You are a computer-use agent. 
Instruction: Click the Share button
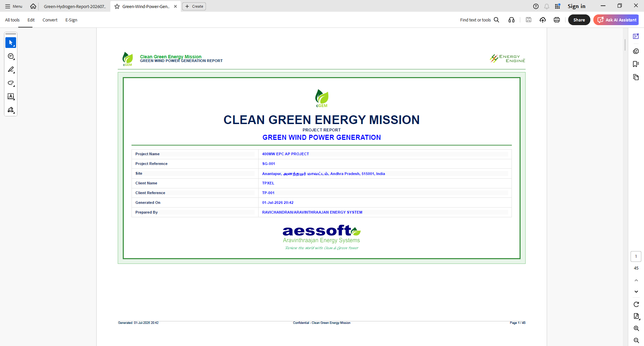(x=579, y=20)
